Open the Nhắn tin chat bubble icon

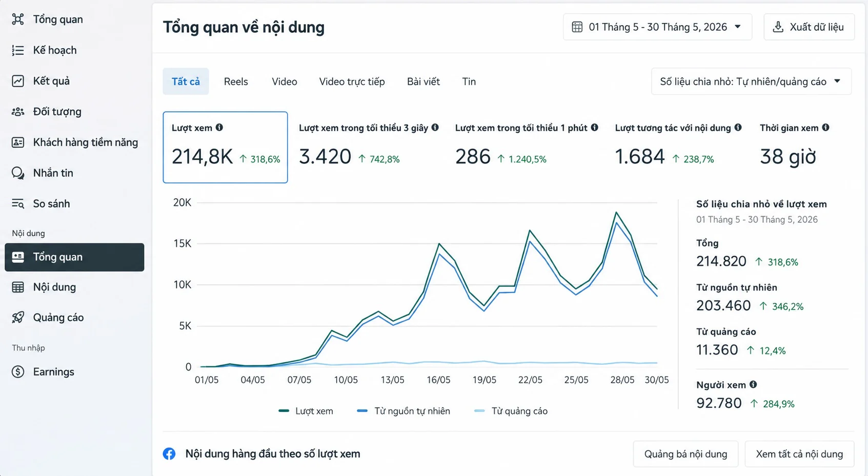[x=18, y=173]
